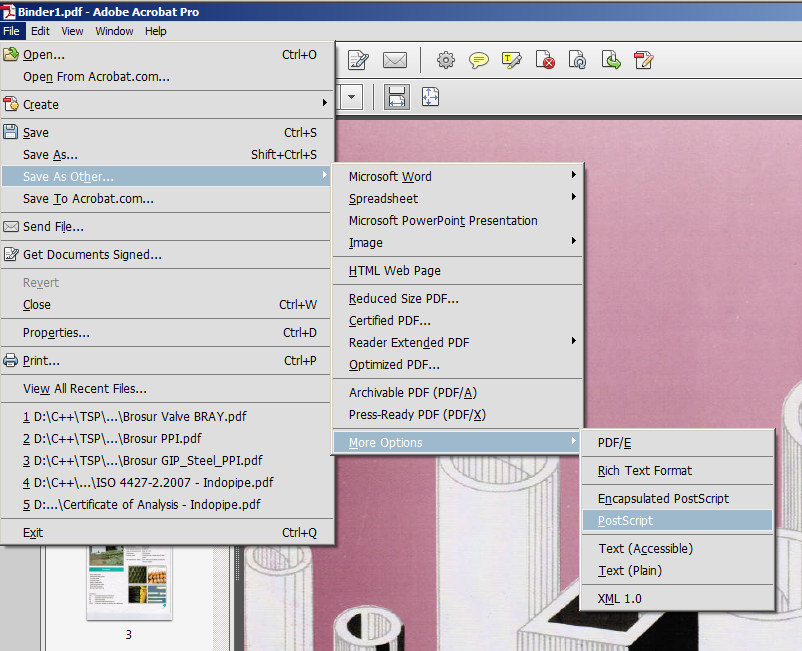This screenshot has height=651, width=802.
Task: Expand the Create submenu arrow
Action: pos(324,103)
